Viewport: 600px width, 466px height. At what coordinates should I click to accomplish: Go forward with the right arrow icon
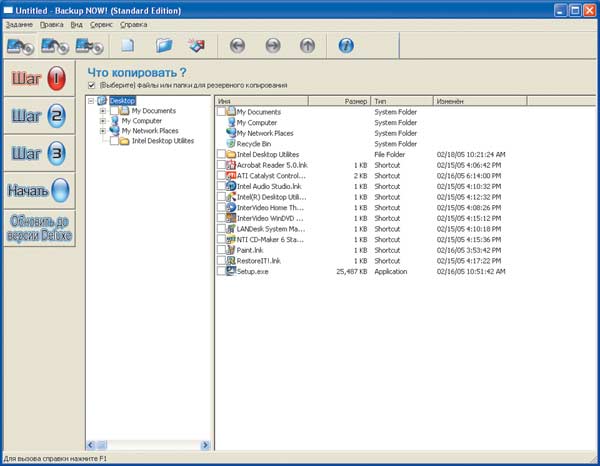coord(273,46)
